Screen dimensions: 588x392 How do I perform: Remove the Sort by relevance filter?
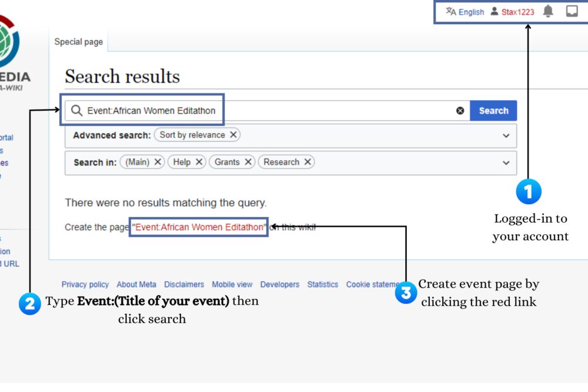(x=233, y=135)
